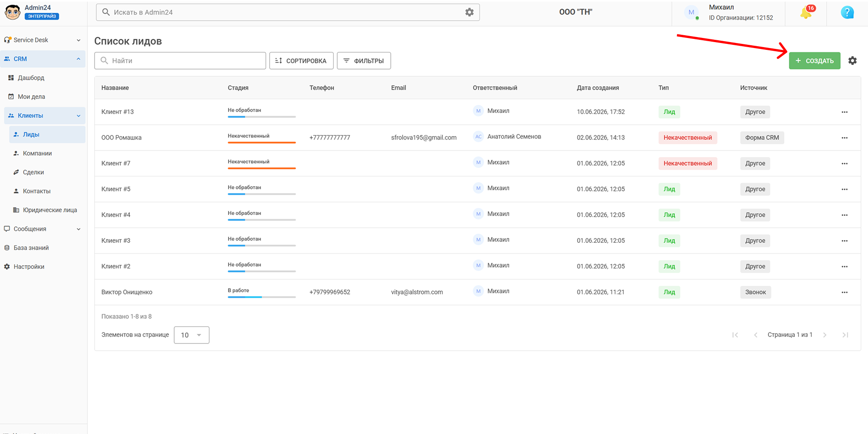This screenshot has width=868, height=434.
Task: Open the three-dot menu for Клиент #5
Action: [844, 189]
